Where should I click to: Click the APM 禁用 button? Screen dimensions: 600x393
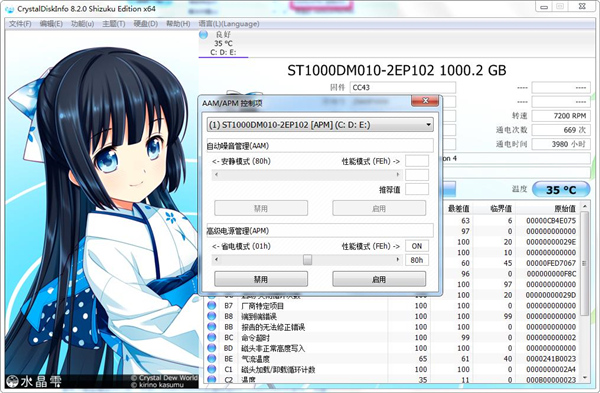coord(261,279)
